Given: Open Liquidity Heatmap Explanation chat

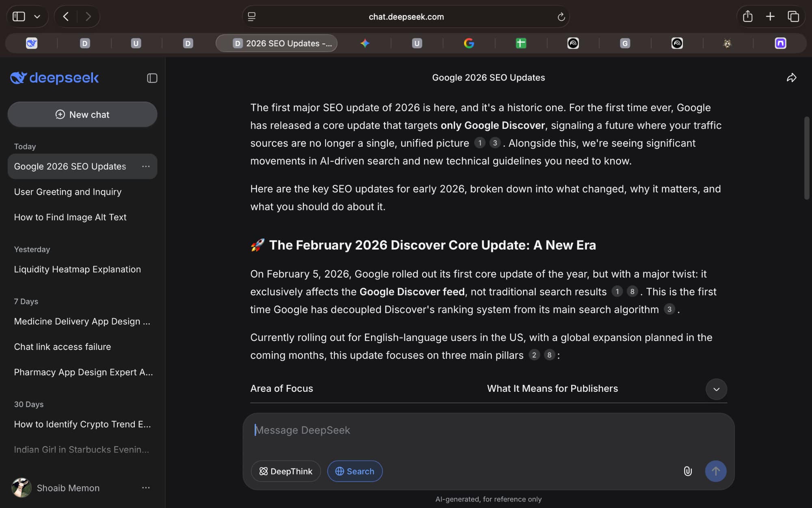Looking at the screenshot, I should (x=78, y=269).
